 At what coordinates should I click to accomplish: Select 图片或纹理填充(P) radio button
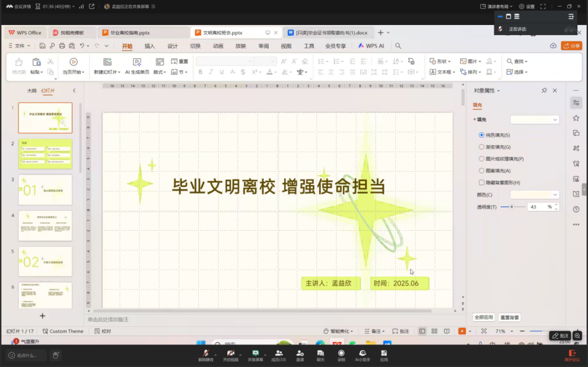[482, 159]
